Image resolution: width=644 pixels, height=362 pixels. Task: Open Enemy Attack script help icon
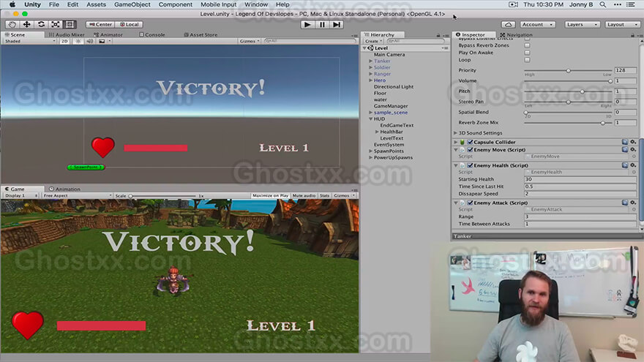[625, 203]
